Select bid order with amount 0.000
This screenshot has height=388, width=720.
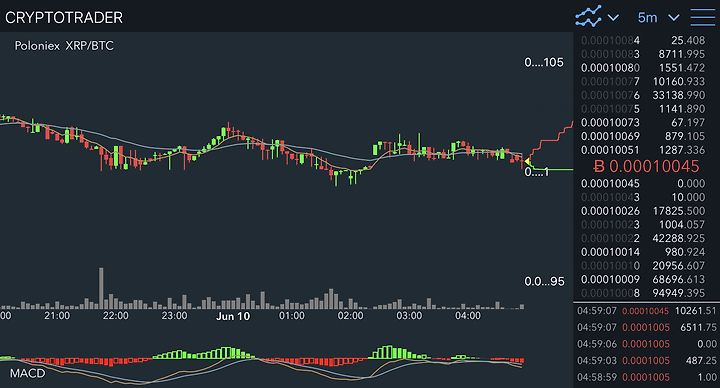[x=643, y=184]
